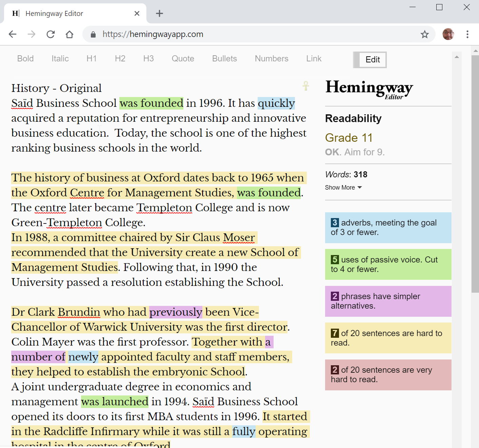Click the simpler alternatives purple box

pyautogui.click(x=388, y=301)
